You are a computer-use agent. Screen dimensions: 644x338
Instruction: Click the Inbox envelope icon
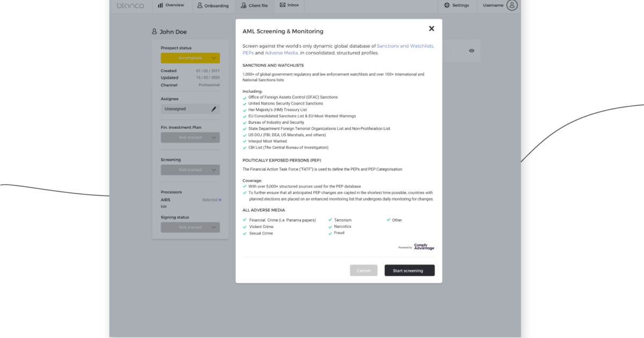pos(282,5)
